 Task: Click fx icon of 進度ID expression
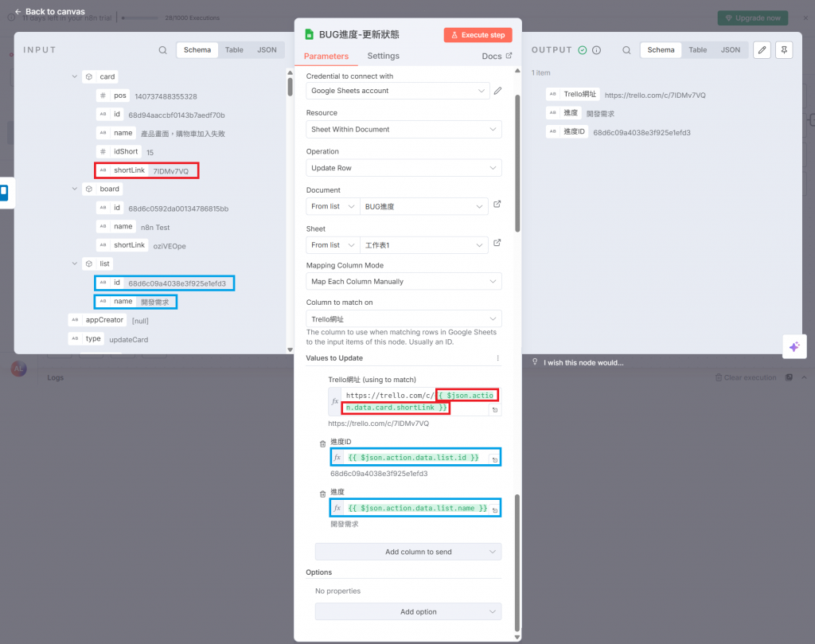pyautogui.click(x=337, y=458)
